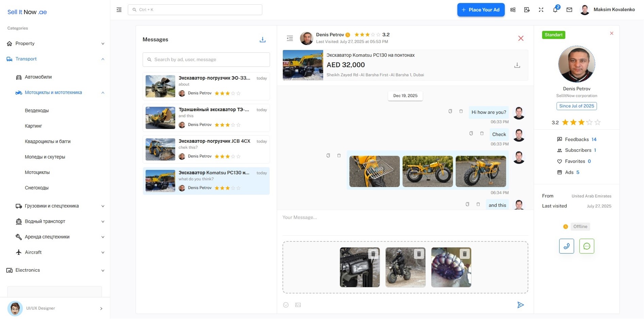Open the emoji picker in message box
The image size is (644, 319).
coord(286,305)
